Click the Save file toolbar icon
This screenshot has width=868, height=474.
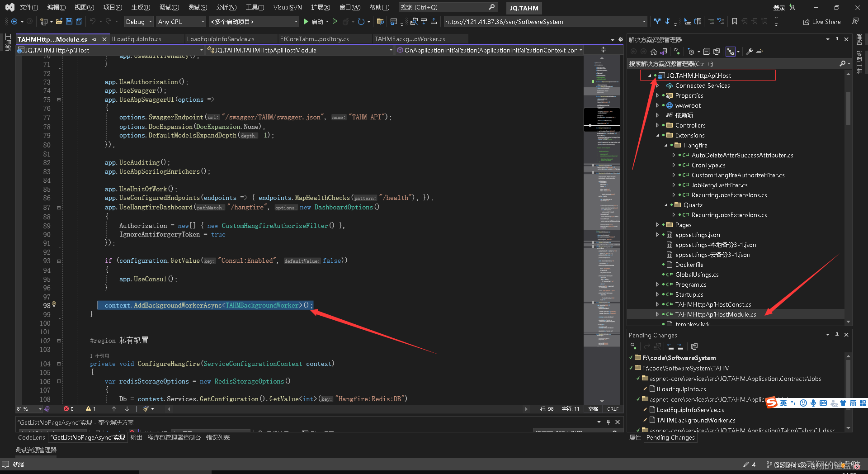click(x=69, y=21)
